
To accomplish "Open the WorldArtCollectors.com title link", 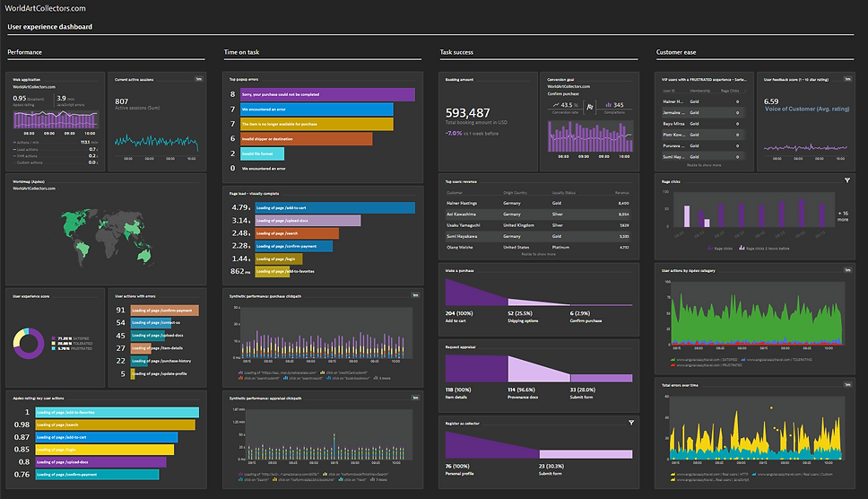I will (46, 8).
